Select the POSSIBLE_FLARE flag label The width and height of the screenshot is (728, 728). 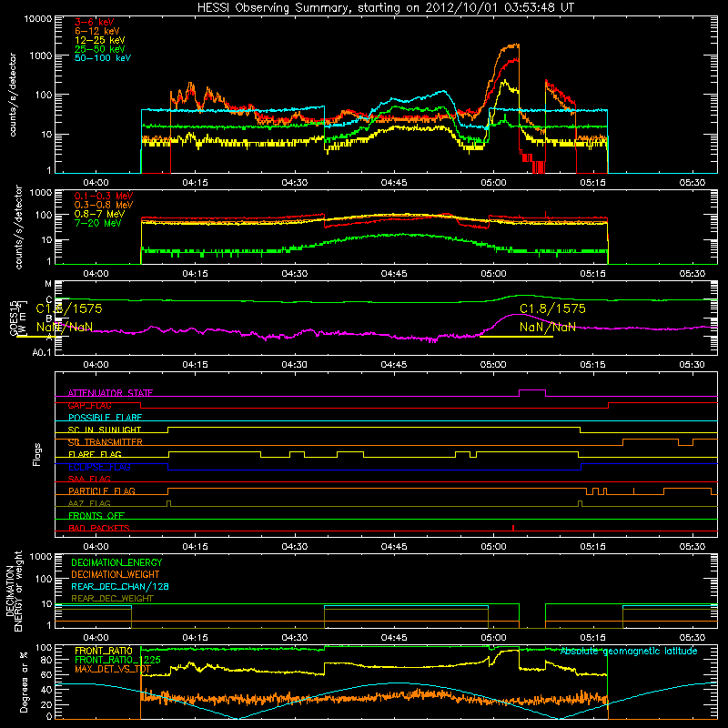105,418
